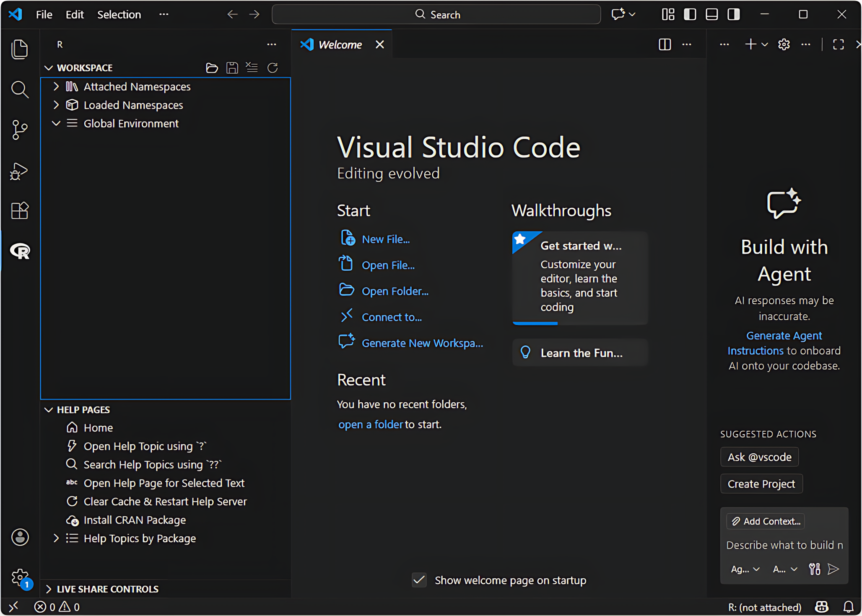This screenshot has height=616, width=862.
Task: Open the agent mode dropdown in chat
Action: (745, 569)
